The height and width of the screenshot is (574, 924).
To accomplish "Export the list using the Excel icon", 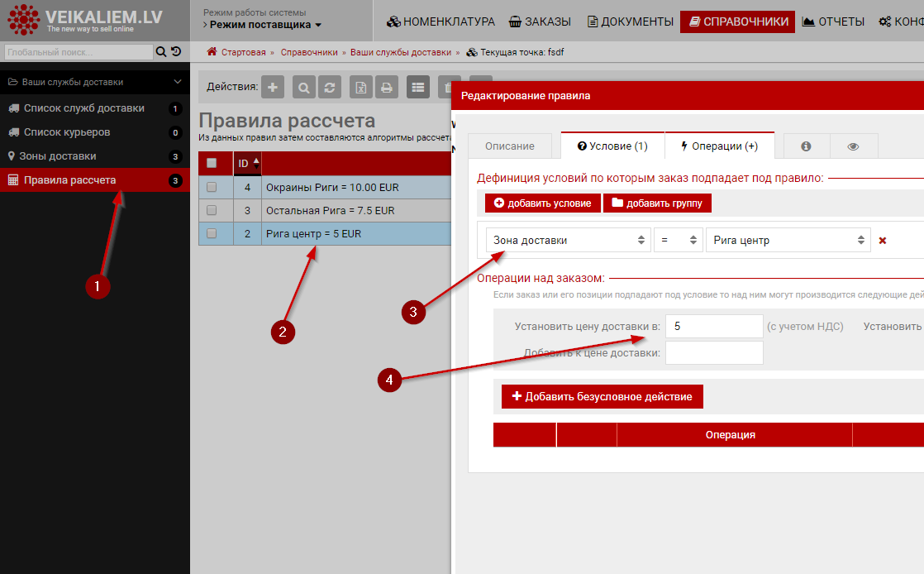I will [361, 87].
